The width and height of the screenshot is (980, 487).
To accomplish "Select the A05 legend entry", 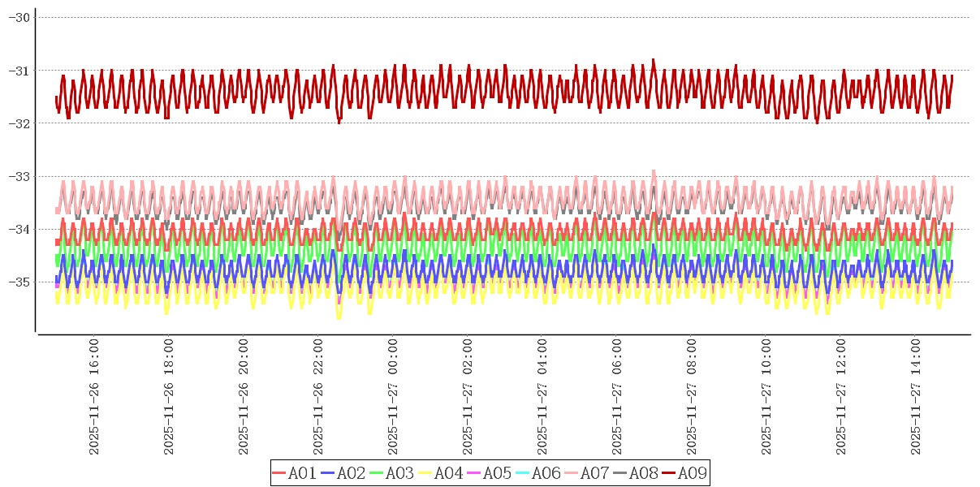I will point(497,473).
